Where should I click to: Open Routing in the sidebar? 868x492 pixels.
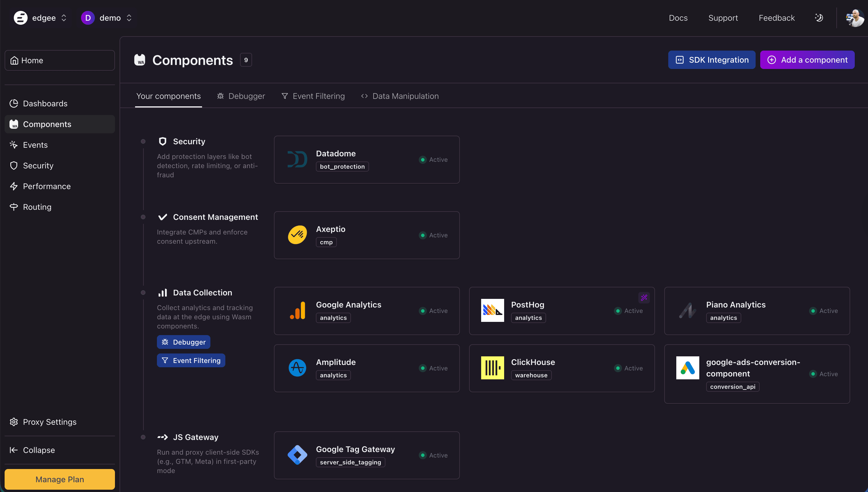click(x=37, y=207)
